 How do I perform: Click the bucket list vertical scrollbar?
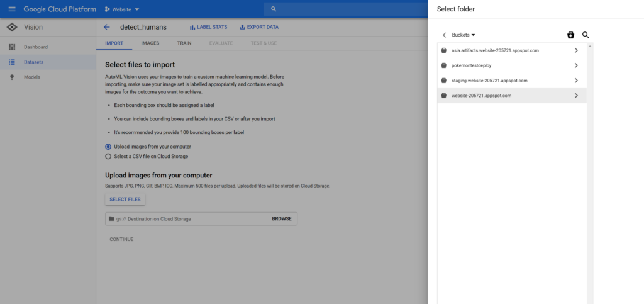coord(590,172)
